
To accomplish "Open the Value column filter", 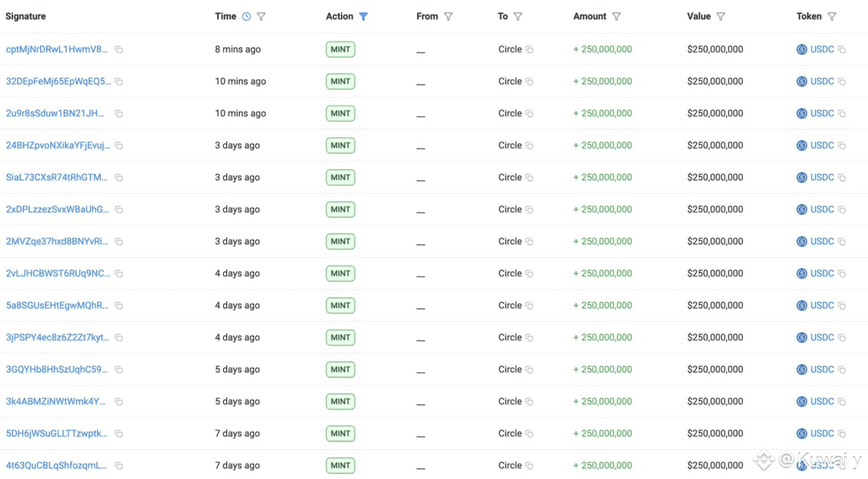I will tap(721, 16).
